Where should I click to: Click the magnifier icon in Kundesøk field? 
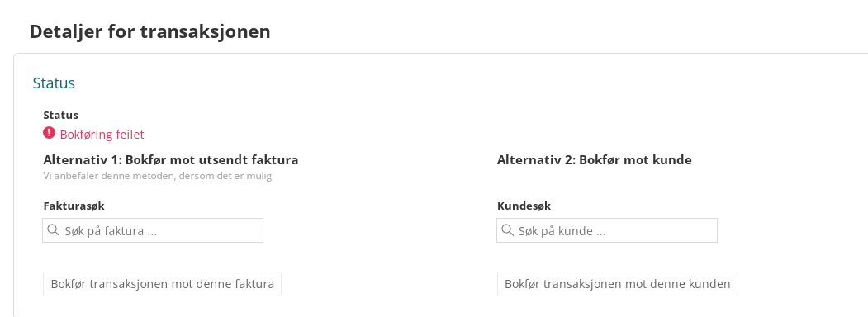(x=507, y=230)
